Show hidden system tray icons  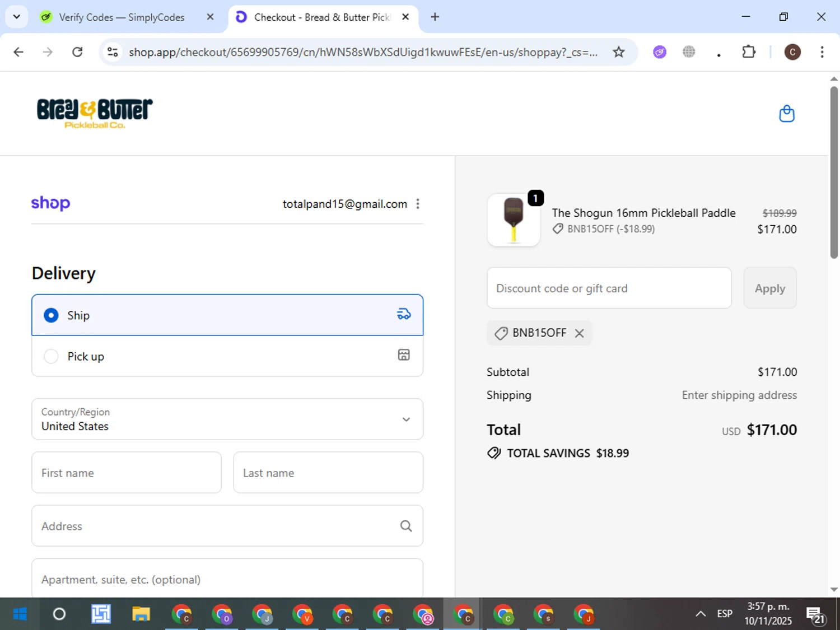701,614
